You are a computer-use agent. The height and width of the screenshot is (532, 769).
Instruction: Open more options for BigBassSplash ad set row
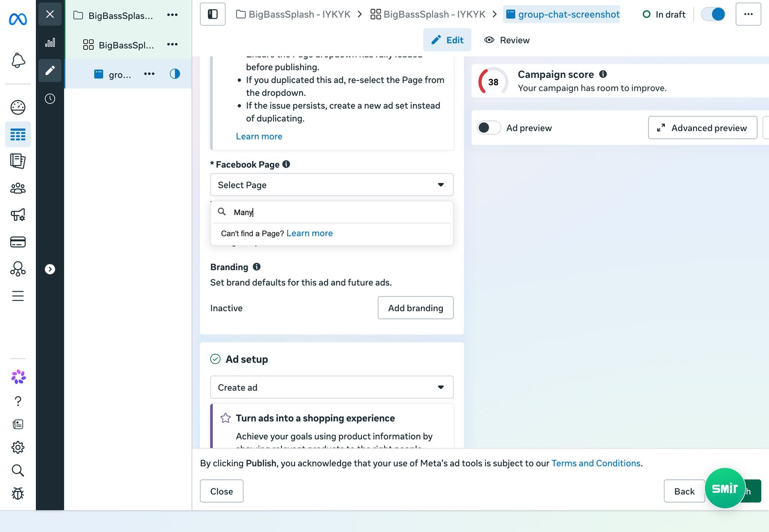point(172,45)
